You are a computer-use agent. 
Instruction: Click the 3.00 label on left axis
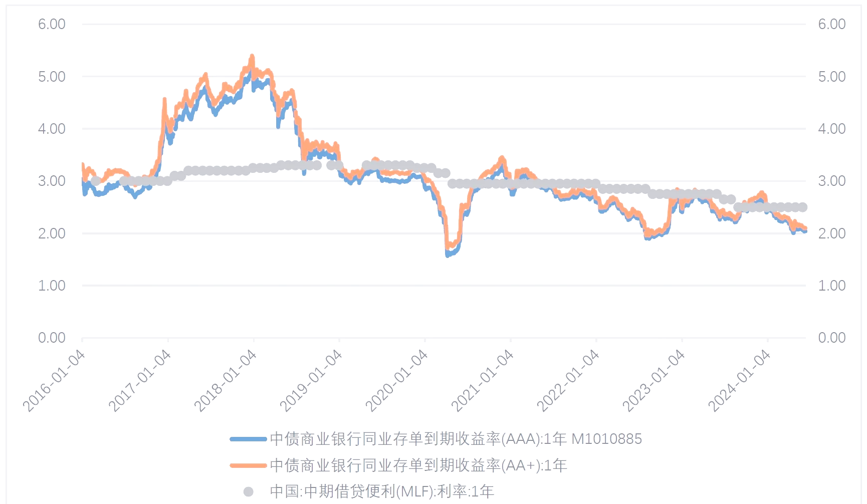point(52,181)
